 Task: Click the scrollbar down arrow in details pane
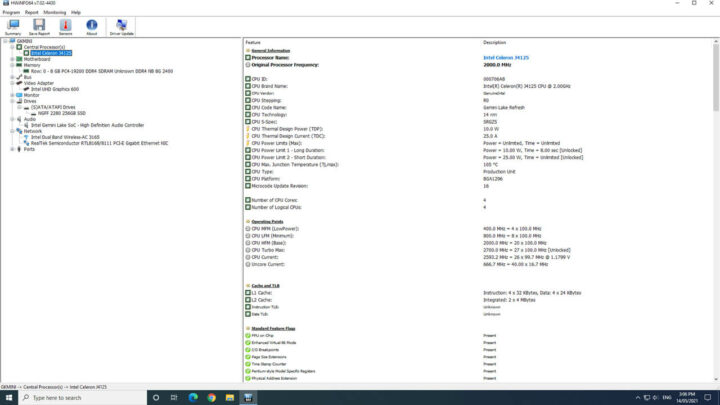[x=716, y=379]
